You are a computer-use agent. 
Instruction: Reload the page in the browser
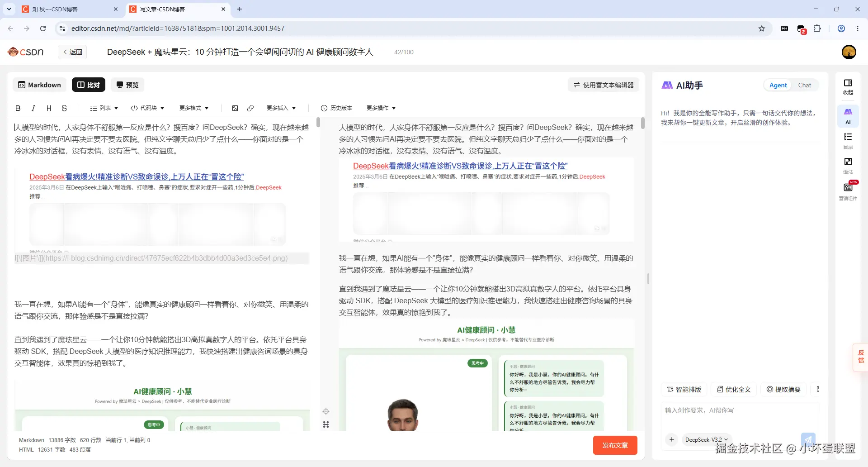point(43,29)
